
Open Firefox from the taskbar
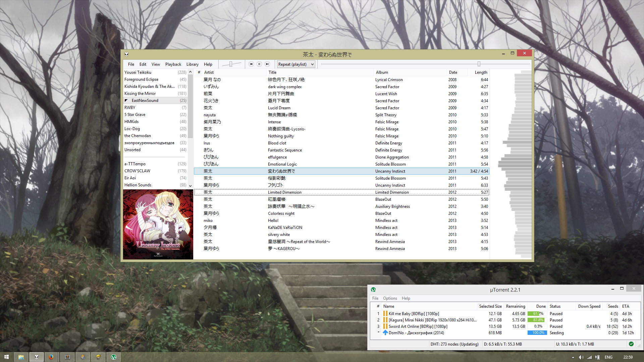coord(51,357)
